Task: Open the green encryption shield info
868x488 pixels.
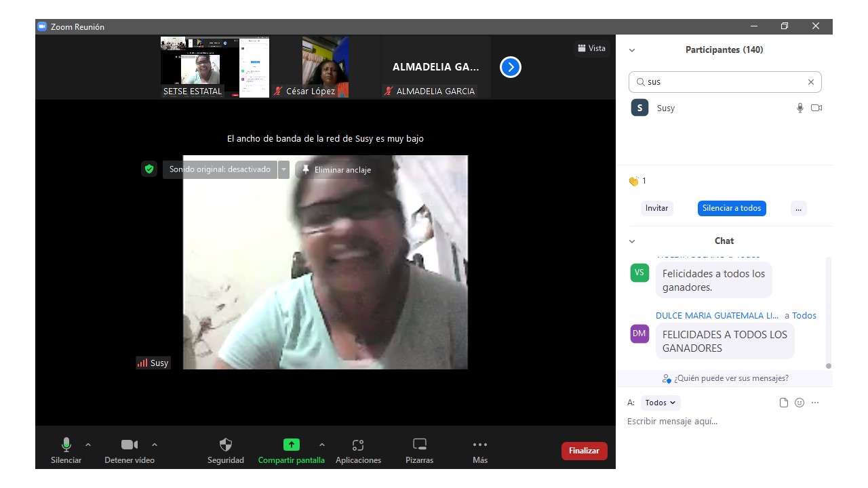Action: (149, 169)
